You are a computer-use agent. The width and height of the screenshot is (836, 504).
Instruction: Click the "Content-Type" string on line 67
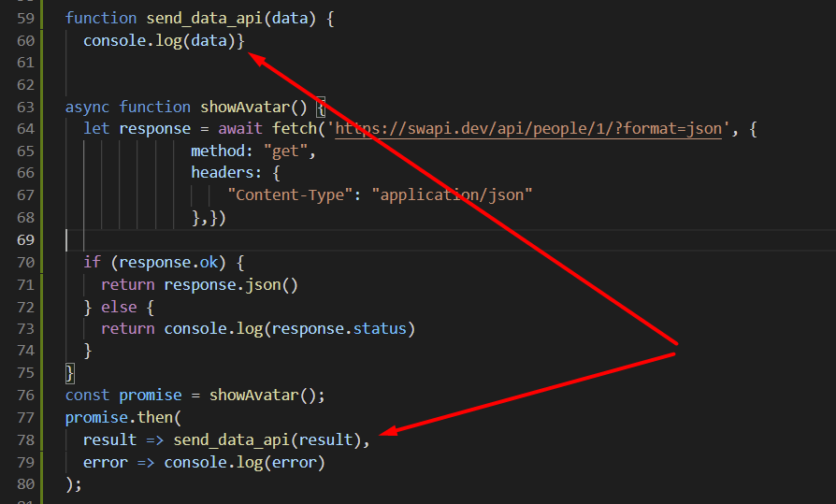coord(290,195)
